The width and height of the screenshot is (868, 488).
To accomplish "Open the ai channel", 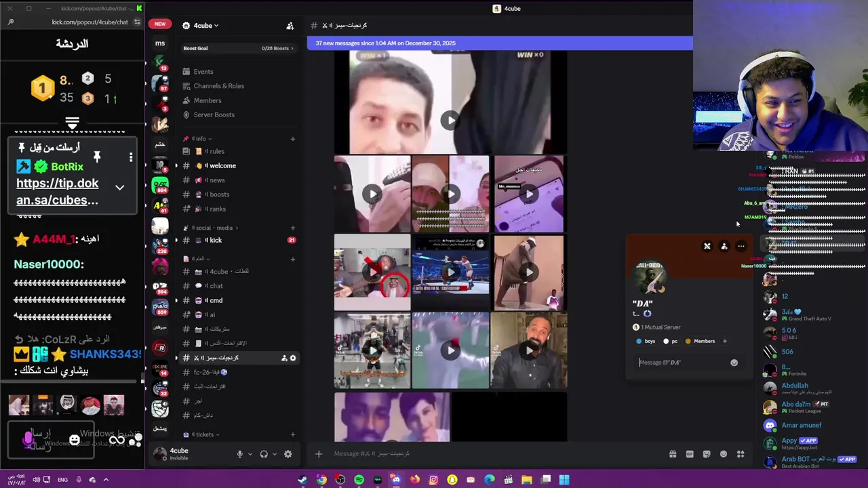I will click(x=239, y=314).
